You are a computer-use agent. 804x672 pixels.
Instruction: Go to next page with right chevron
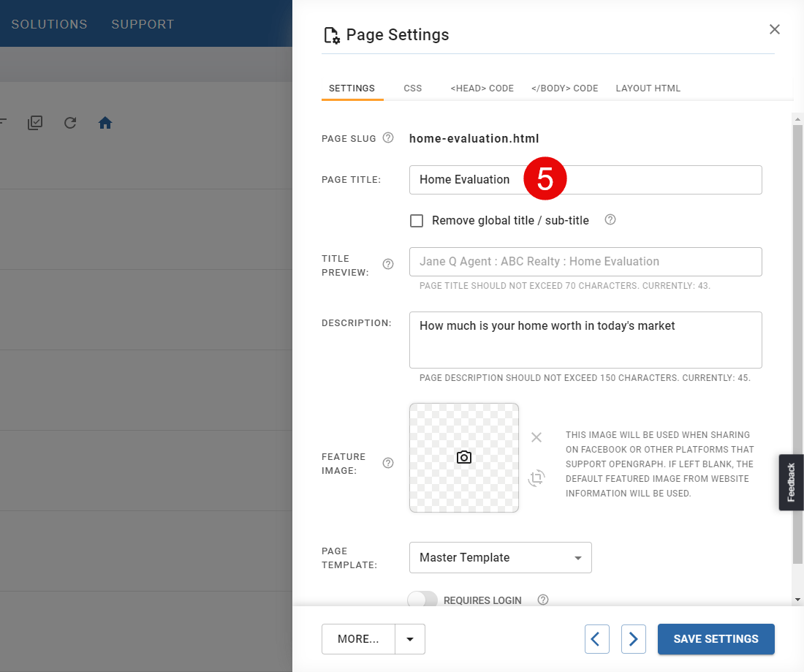tap(633, 638)
